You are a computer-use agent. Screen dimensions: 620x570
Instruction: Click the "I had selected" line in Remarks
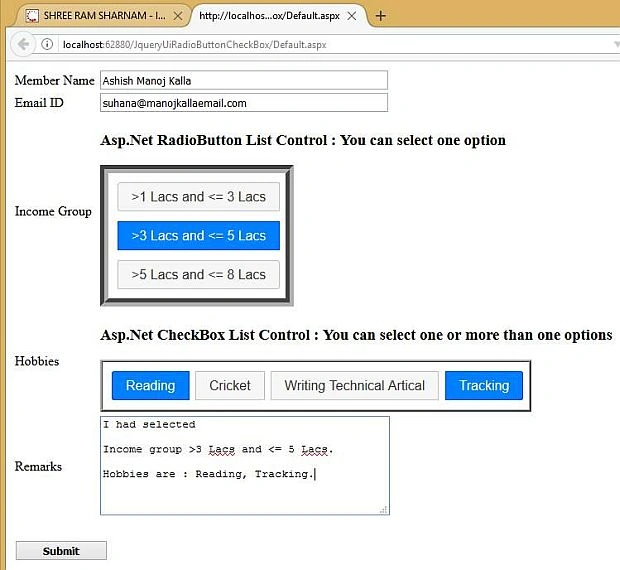click(x=149, y=425)
